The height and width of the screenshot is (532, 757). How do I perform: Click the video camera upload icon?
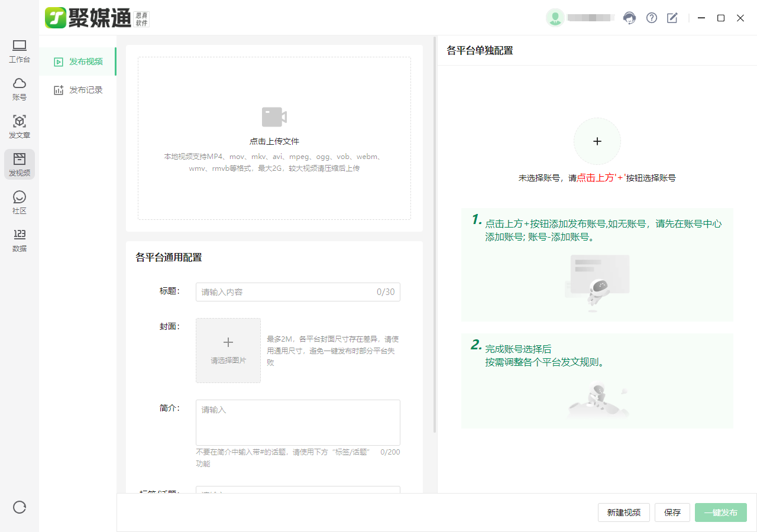(274, 117)
